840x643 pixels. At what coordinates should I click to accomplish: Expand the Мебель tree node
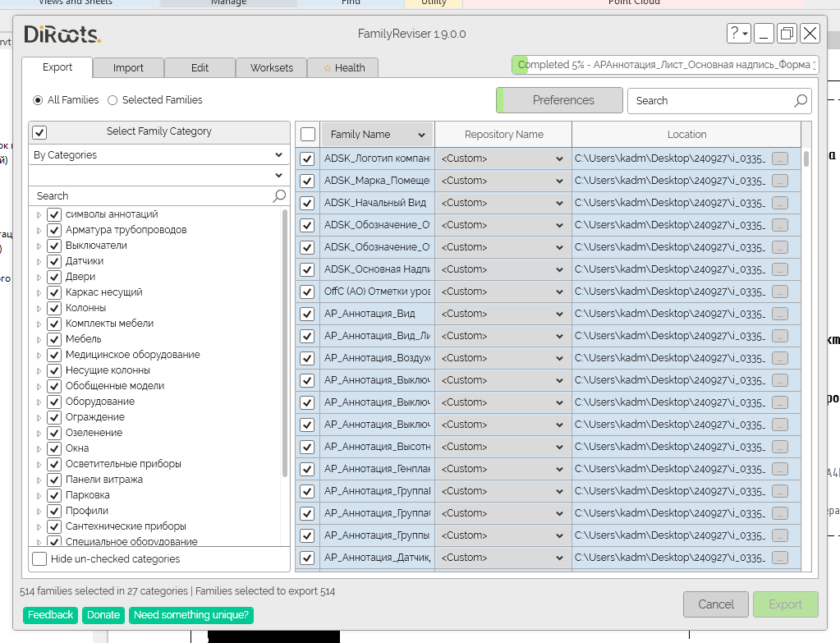point(39,339)
